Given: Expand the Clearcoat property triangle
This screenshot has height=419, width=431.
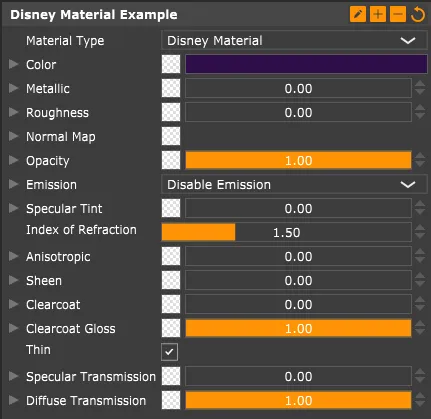Looking at the screenshot, I should coord(13,304).
